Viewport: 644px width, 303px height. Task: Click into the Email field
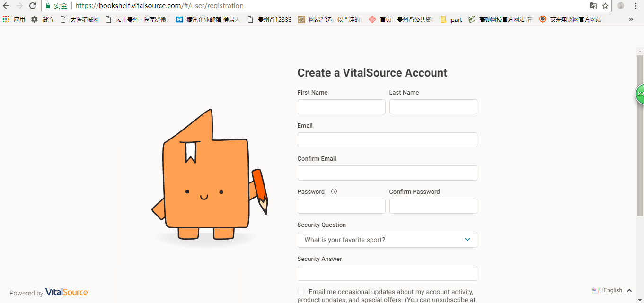point(387,140)
